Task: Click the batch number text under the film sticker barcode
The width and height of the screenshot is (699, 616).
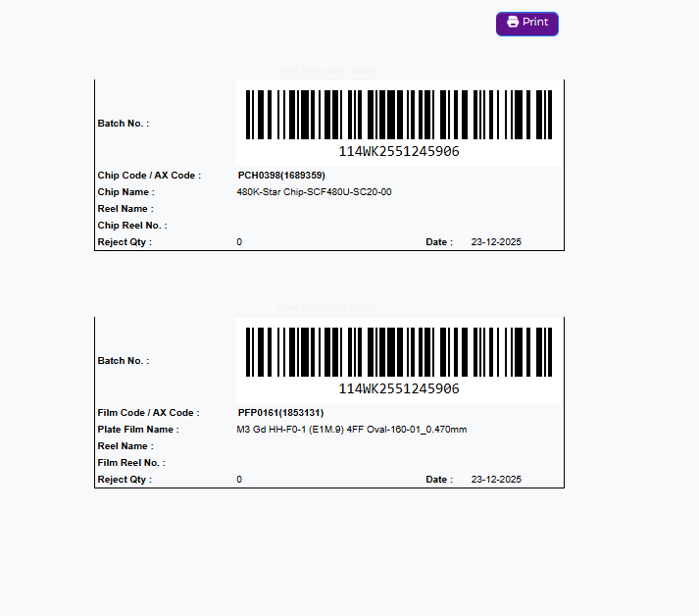Action: [399, 389]
